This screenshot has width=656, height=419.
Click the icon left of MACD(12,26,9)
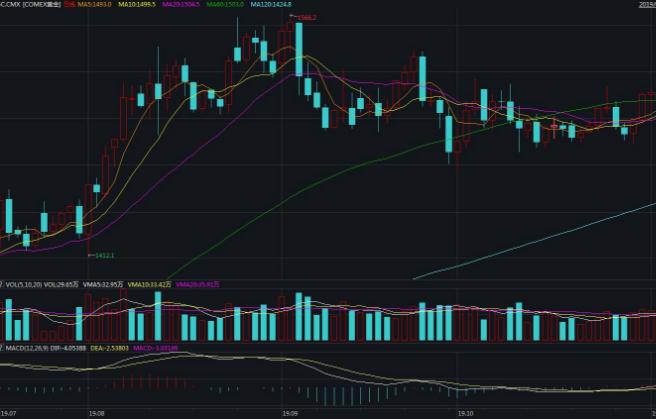pos(2,347)
